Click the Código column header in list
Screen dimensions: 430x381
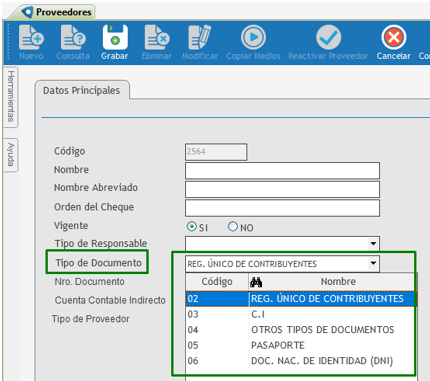217,282
